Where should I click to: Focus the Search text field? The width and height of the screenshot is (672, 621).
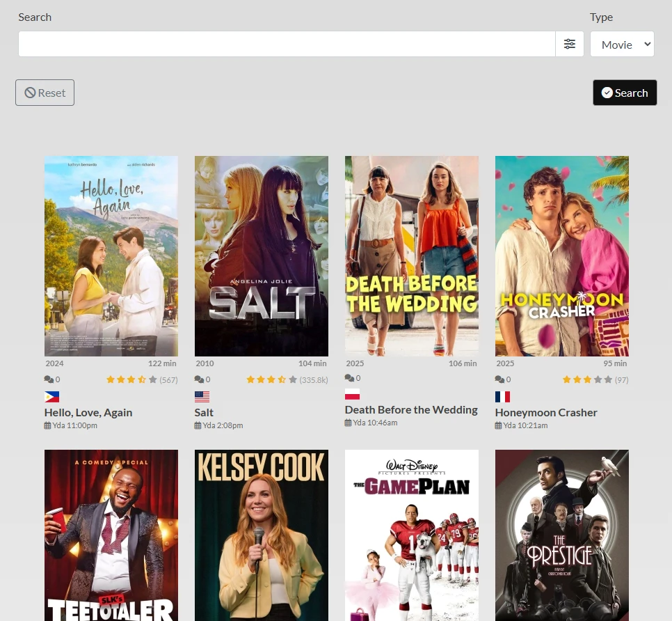point(286,44)
